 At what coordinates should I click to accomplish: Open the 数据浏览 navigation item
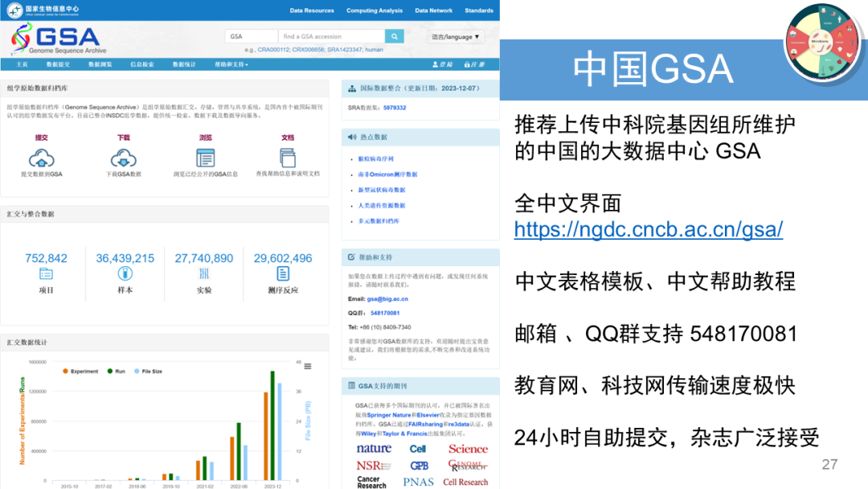(x=100, y=65)
